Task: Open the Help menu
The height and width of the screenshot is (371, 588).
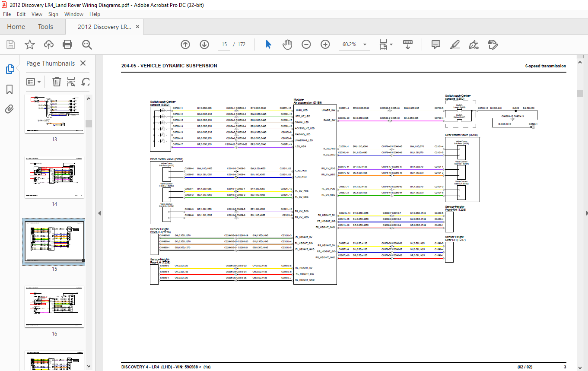Action: click(x=95, y=14)
